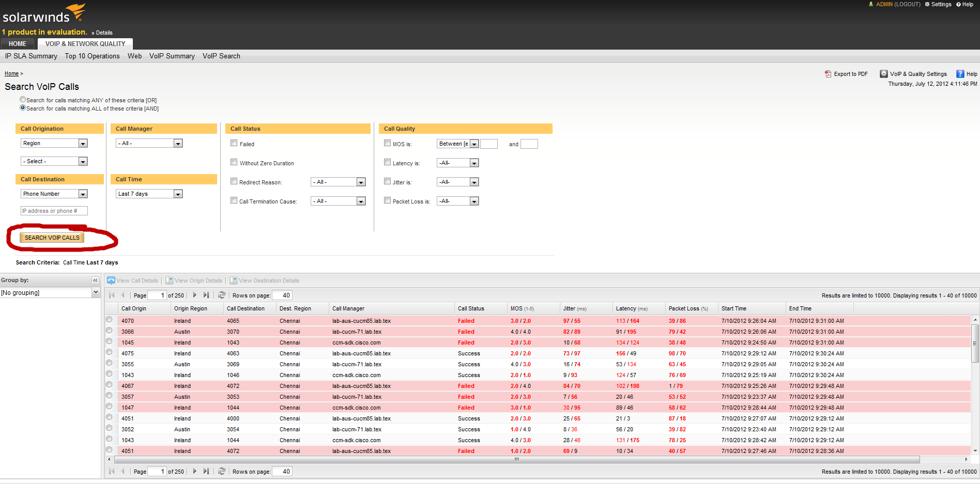Click the View Destination Details icon
The image size is (980, 484).
(x=234, y=280)
